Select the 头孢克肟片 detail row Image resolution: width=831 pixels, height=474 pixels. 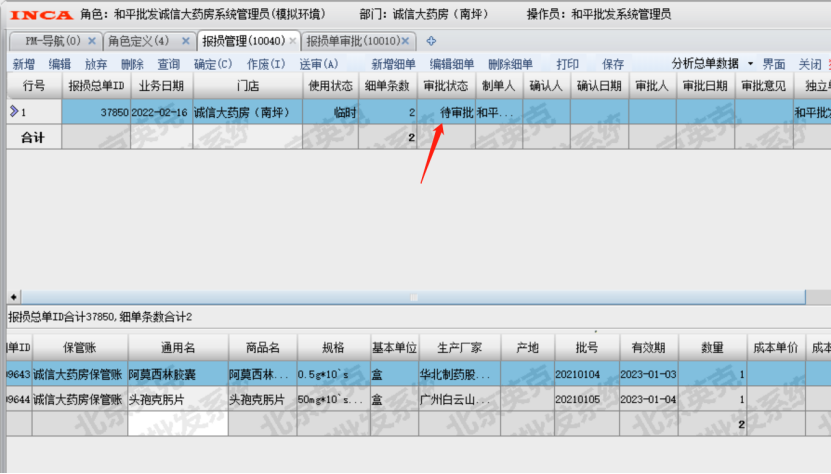point(419,399)
